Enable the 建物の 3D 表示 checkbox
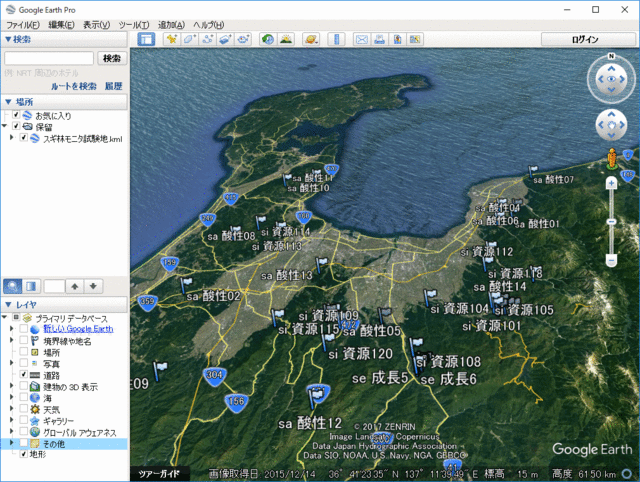The width and height of the screenshot is (640, 482). (24, 386)
